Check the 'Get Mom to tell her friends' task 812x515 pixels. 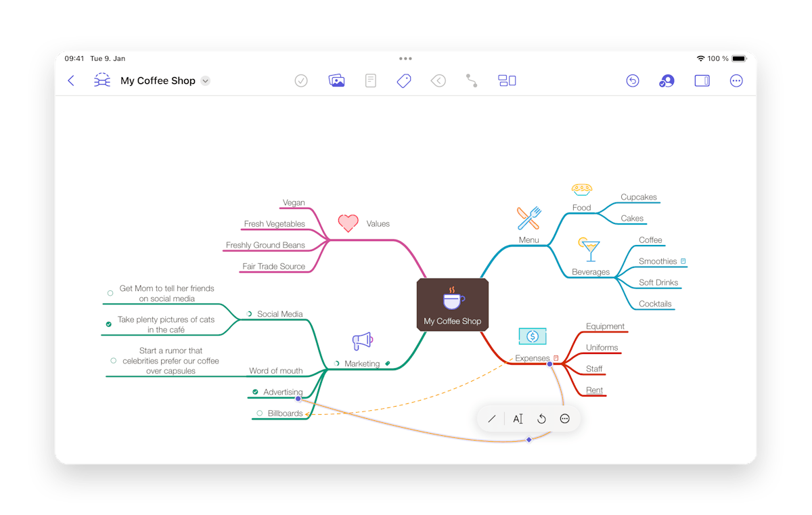coord(110,293)
